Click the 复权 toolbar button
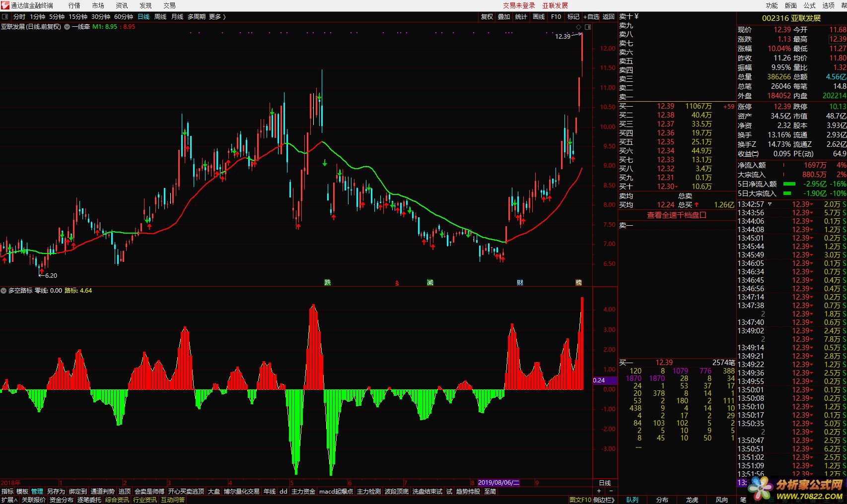The height and width of the screenshot is (504, 847). (487, 17)
